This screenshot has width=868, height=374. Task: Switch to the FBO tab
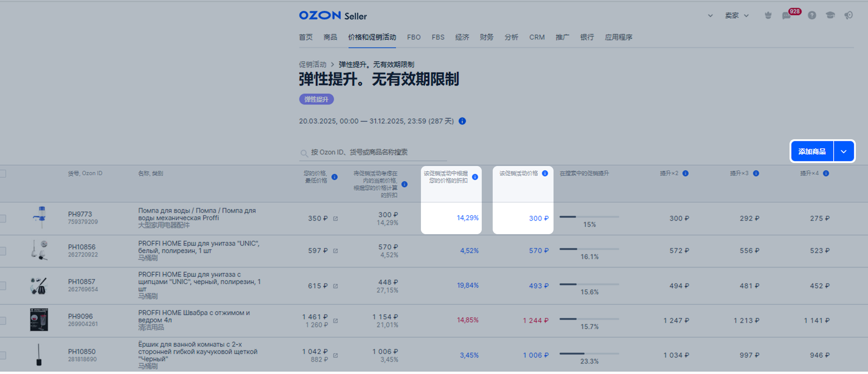click(x=413, y=37)
